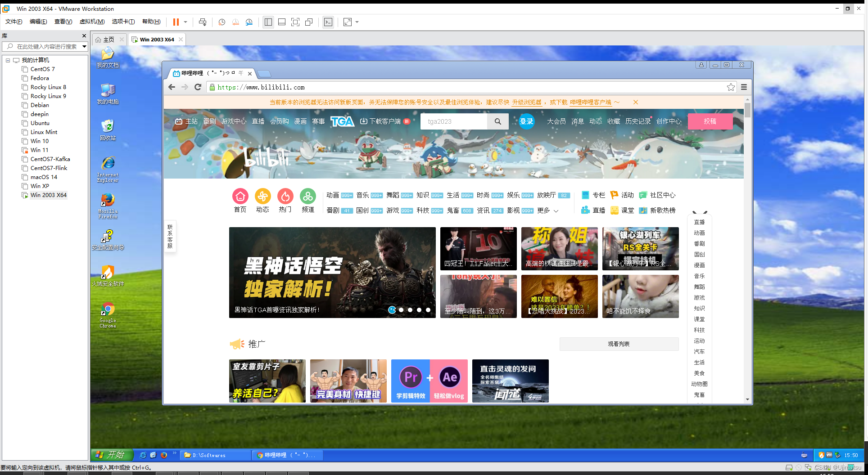Click the blue 登录 login button
This screenshot has width=868, height=475.
[526, 121]
